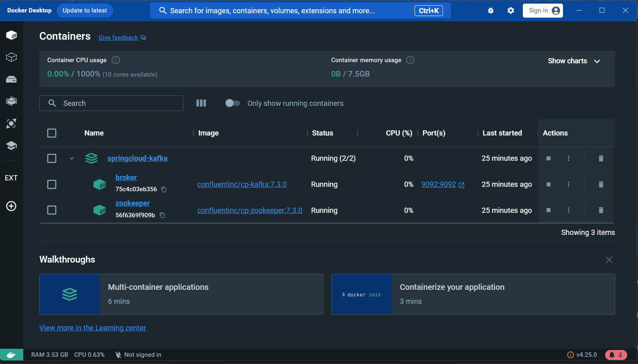This screenshot has height=364, width=638.
Task: Delete the springcloud-kafka stack
Action: pyautogui.click(x=601, y=158)
